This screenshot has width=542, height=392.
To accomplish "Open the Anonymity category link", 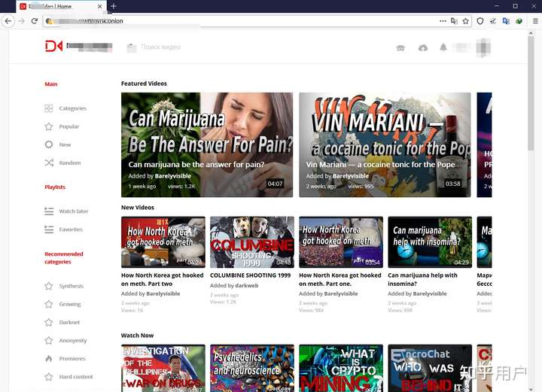I will pos(73,341).
